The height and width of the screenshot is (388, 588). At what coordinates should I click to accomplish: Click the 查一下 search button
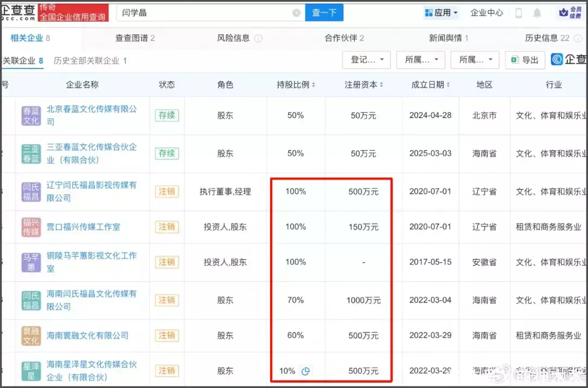(324, 13)
